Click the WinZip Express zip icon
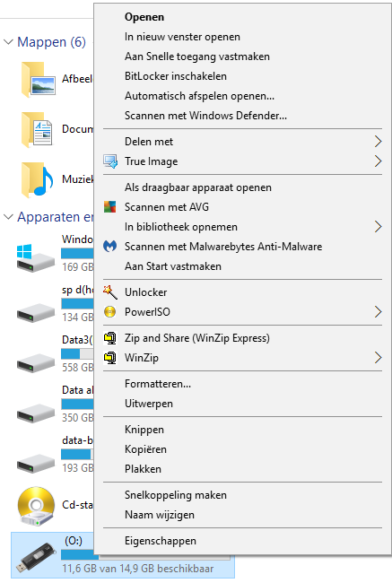 pos(110,338)
